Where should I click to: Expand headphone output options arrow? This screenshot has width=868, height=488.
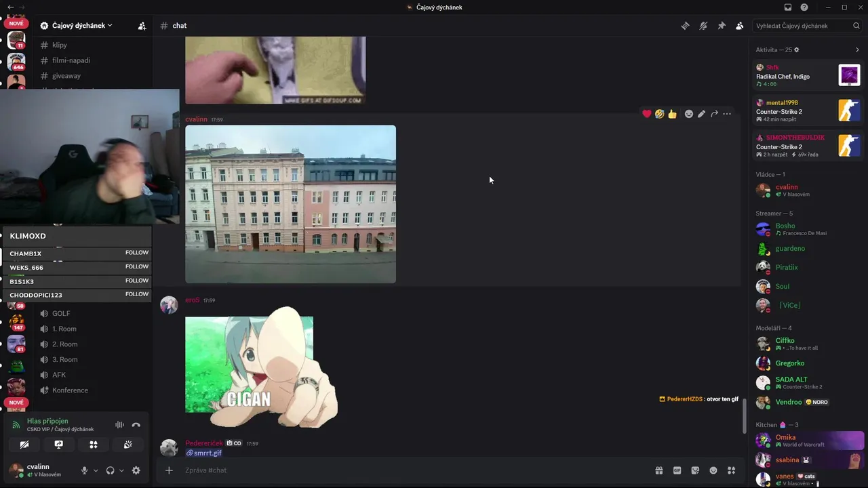[121, 470]
